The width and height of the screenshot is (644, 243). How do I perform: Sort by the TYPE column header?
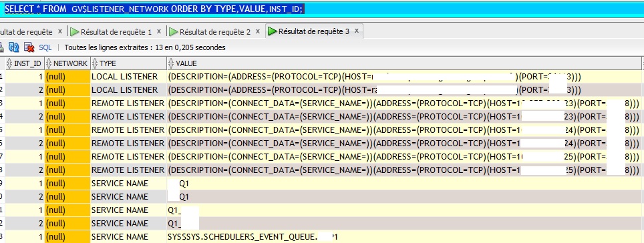tap(128, 63)
